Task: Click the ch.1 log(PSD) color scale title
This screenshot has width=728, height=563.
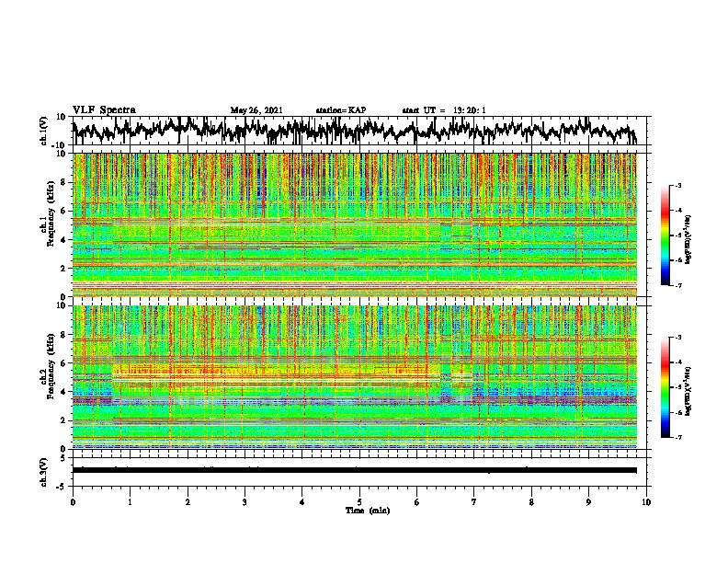Action: 688,240
